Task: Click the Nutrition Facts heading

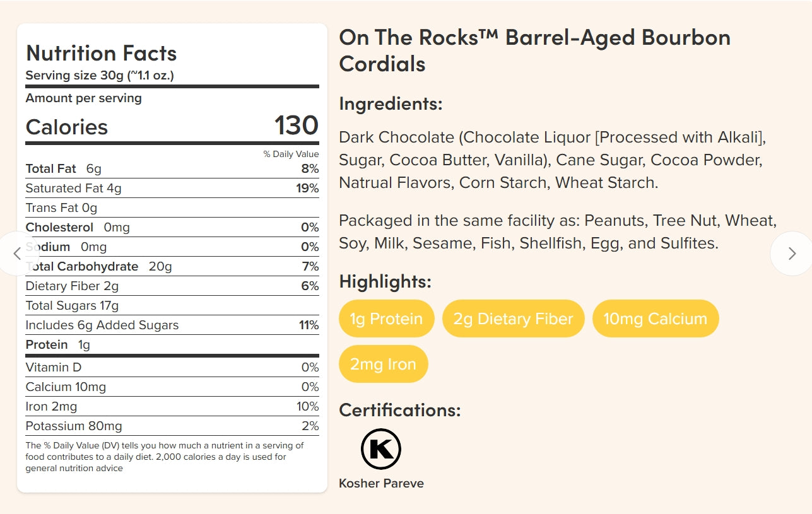Action: (x=101, y=53)
